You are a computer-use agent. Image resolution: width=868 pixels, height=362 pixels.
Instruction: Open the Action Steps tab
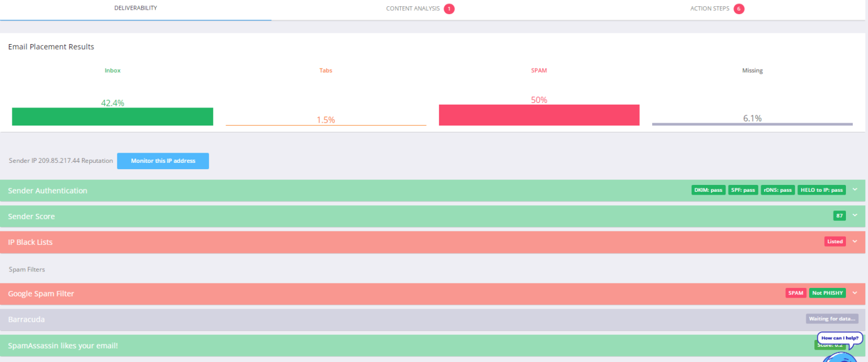[709, 8]
